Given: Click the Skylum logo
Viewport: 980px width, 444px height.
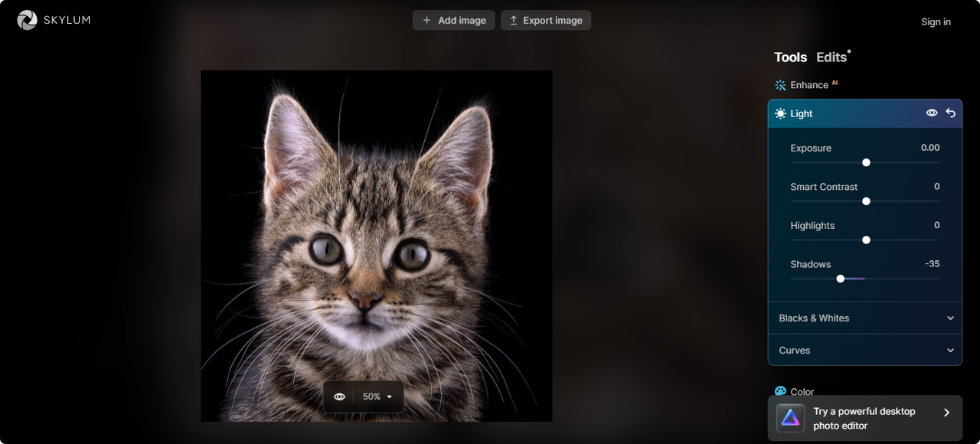Looking at the screenshot, I should point(54,20).
